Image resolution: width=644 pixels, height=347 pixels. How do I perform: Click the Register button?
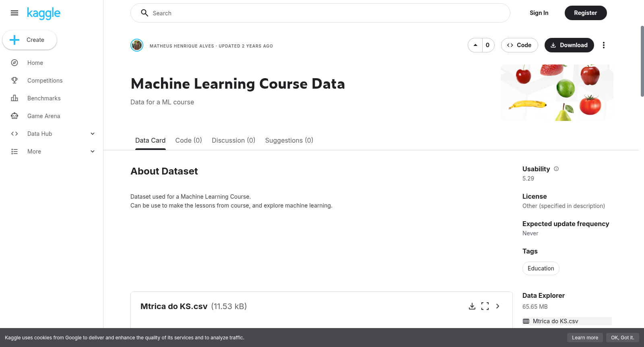coord(586,13)
